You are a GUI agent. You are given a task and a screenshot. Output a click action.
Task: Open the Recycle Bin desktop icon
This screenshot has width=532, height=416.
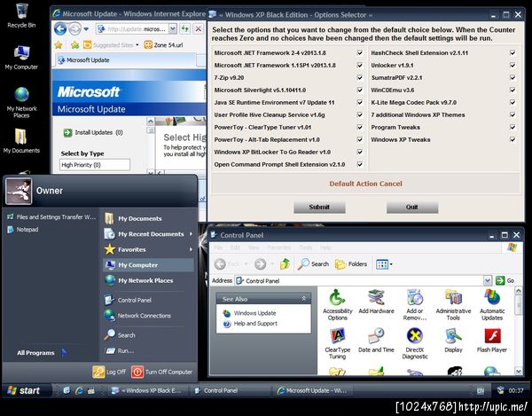21,15
